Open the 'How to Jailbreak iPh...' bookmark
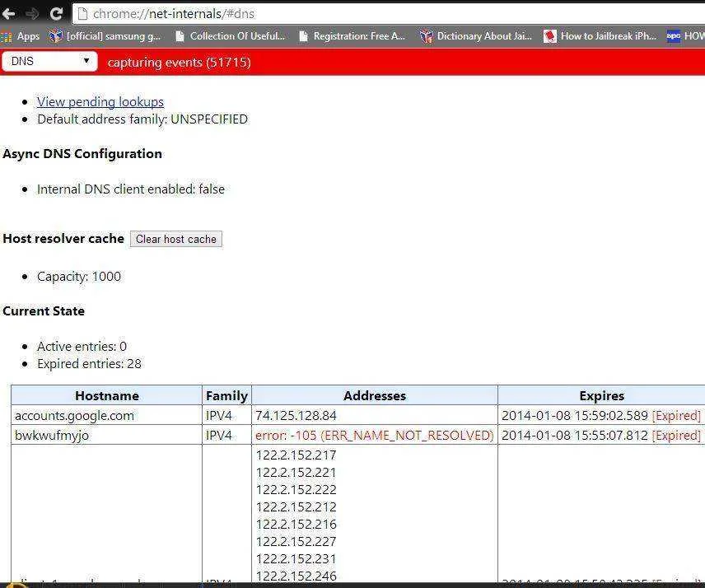 pos(600,36)
